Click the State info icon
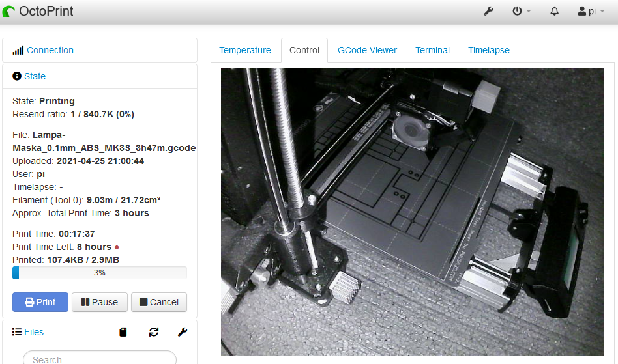The width and height of the screenshot is (618, 364). 17,76
